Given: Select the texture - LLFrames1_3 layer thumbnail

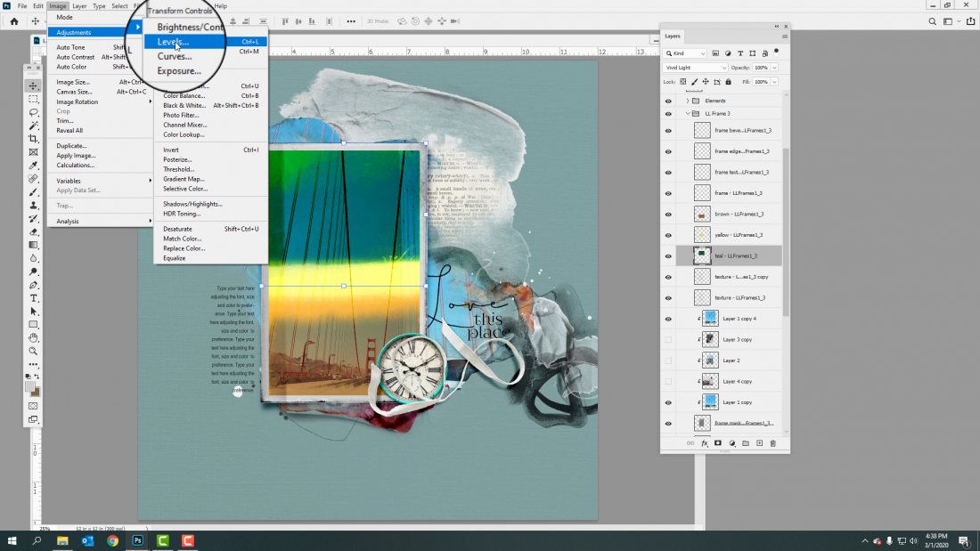Looking at the screenshot, I should point(703,298).
